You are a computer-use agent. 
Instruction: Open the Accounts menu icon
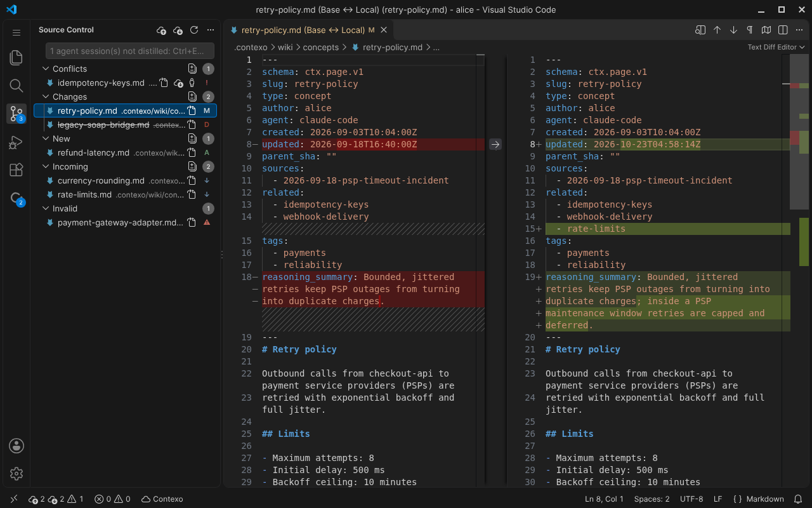pyautogui.click(x=16, y=446)
